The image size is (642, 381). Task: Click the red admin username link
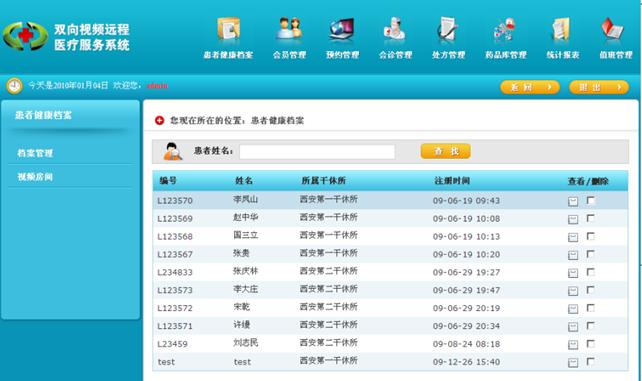coord(158,86)
